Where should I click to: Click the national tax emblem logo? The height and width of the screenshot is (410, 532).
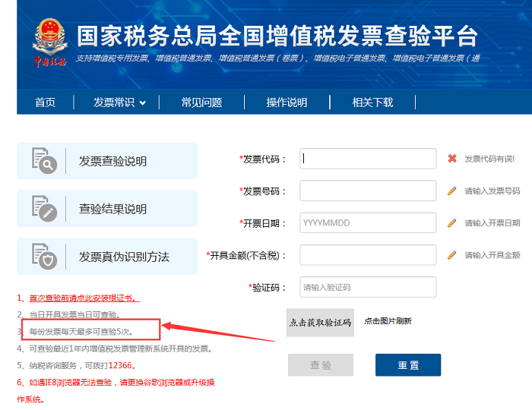click(x=49, y=36)
